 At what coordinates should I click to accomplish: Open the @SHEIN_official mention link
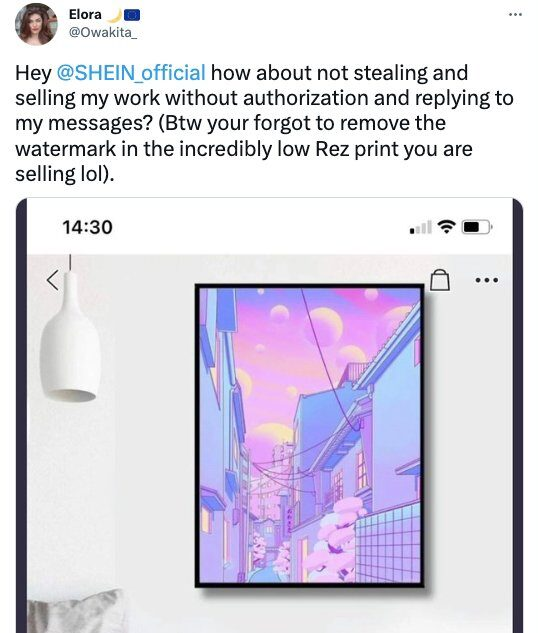point(131,73)
